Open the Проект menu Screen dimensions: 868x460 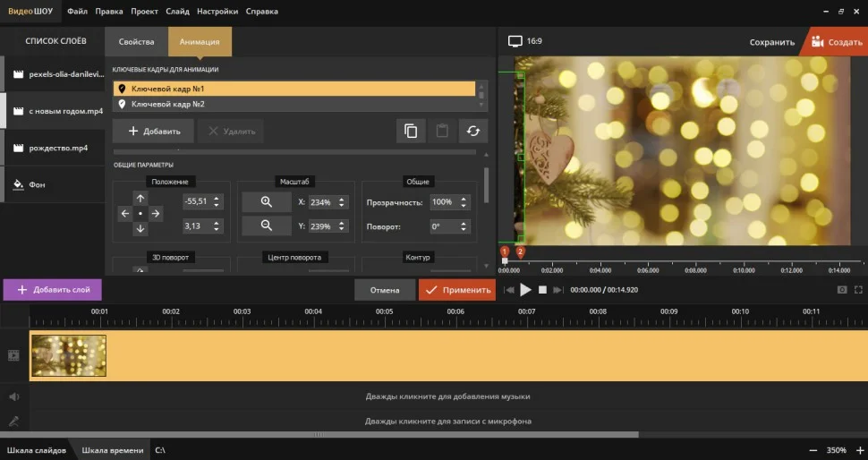click(x=144, y=12)
